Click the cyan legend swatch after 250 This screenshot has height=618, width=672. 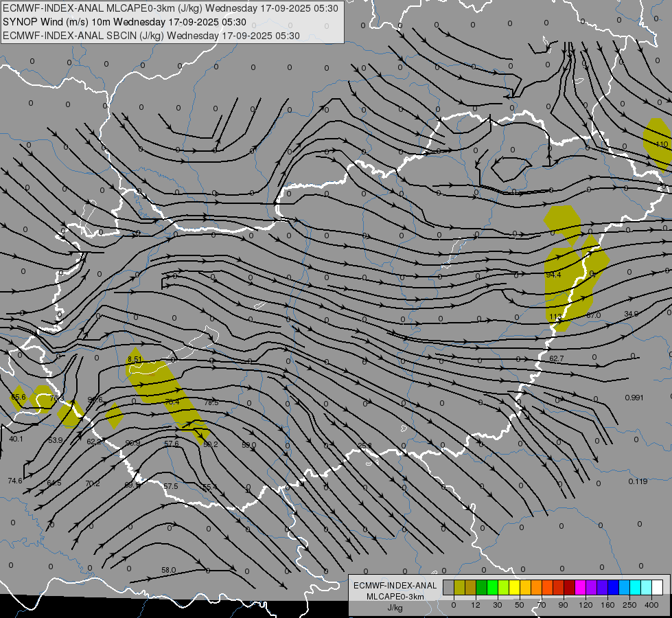635,588
